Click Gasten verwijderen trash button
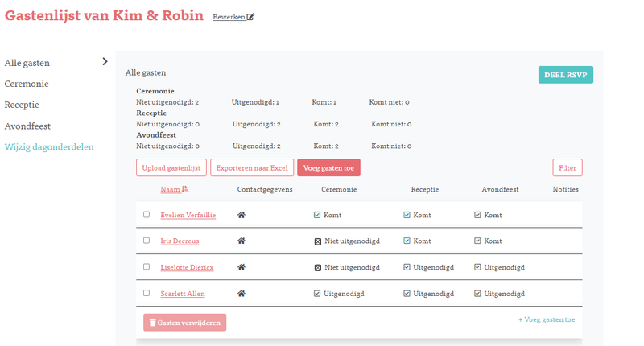 coord(184,323)
